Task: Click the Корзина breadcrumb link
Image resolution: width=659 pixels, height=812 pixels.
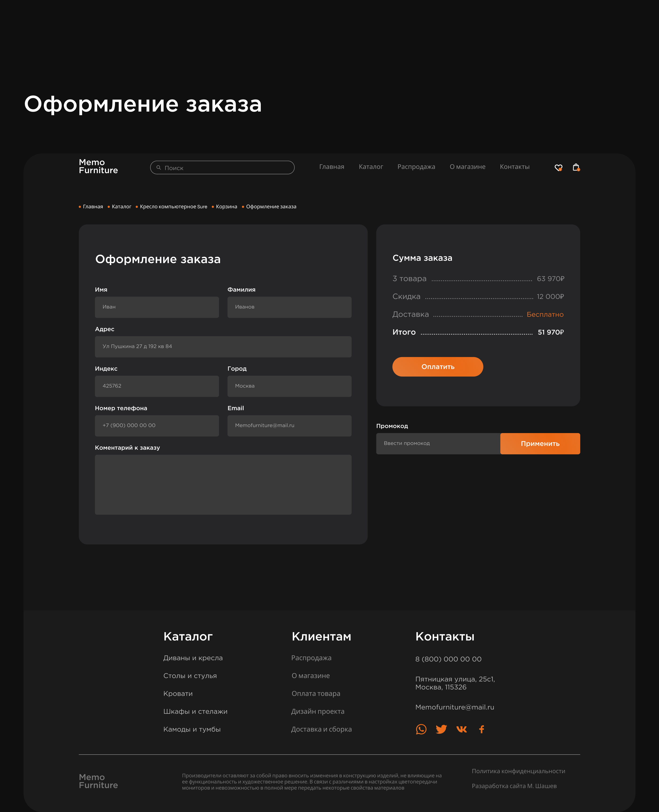Action: [x=226, y=206]
